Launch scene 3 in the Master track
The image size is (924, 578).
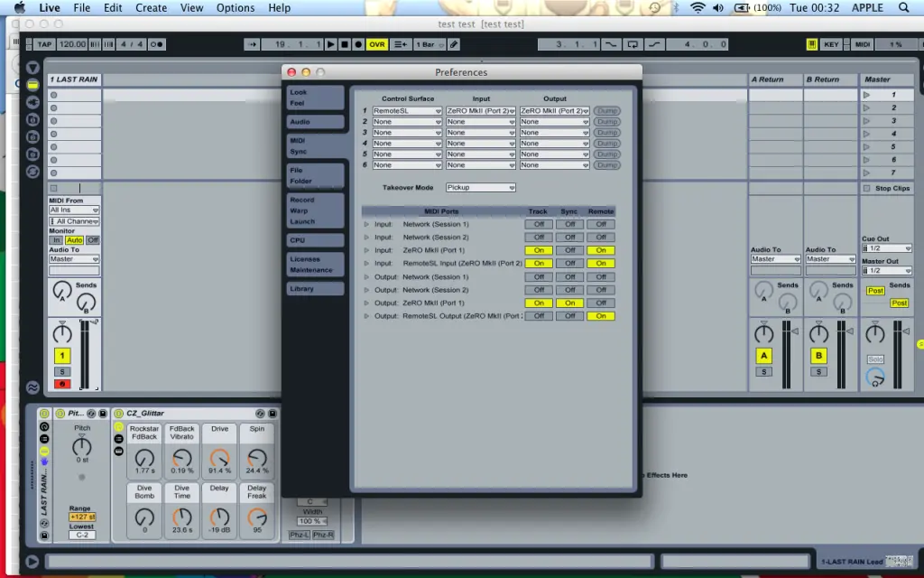[x=866, y=121]
